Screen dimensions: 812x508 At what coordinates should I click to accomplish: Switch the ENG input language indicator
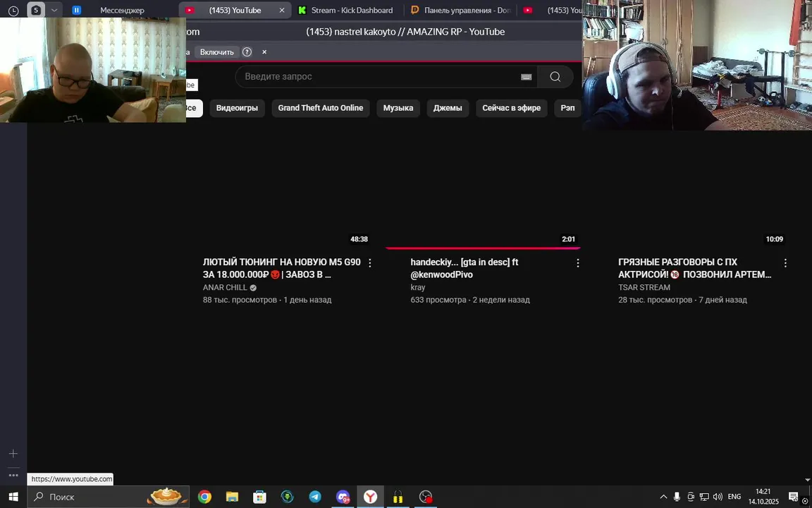point(734,497)
